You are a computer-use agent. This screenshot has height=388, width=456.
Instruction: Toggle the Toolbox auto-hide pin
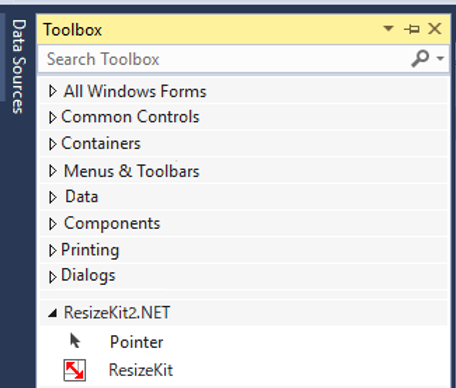[412, 29]
